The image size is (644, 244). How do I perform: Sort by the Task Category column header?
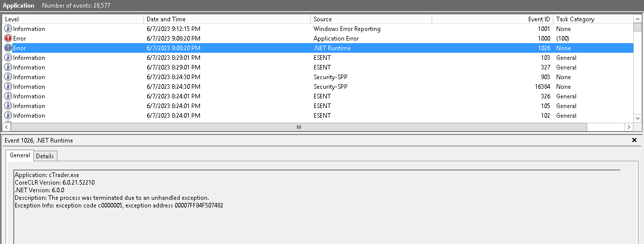(593, 19)
